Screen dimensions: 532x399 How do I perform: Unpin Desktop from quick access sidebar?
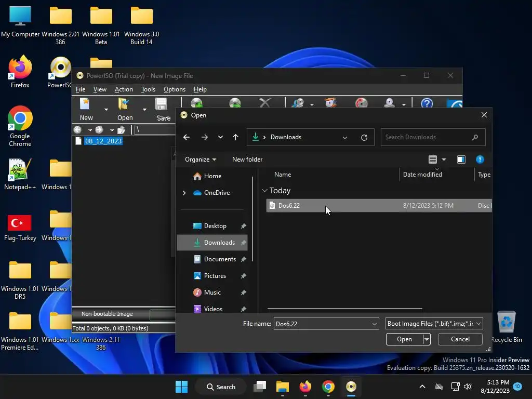point(243,226)
